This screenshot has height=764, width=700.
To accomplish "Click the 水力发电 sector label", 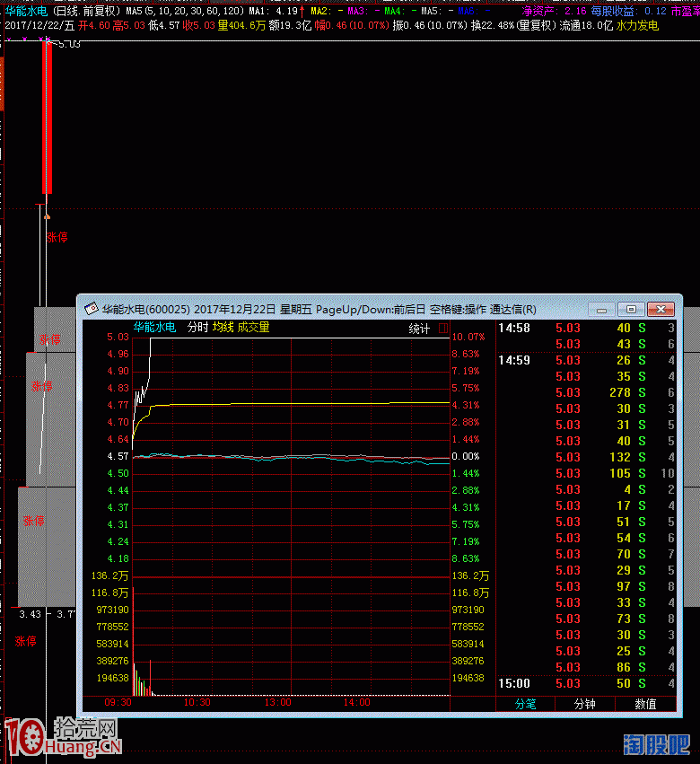I will pyautogui.click(x=637, y=25).
